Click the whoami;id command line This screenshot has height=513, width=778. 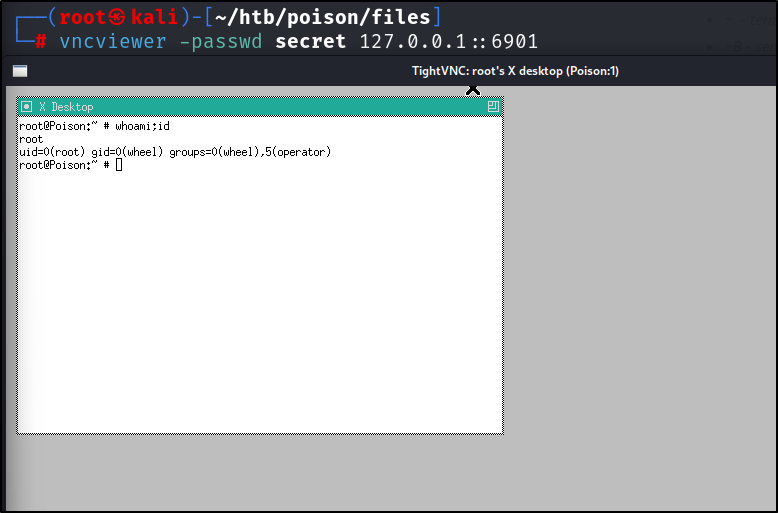click(x=94, y=126)
